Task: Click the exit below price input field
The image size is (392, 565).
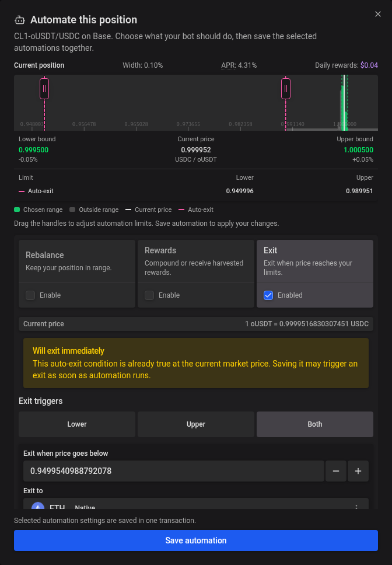Action: tap(173, 471)
